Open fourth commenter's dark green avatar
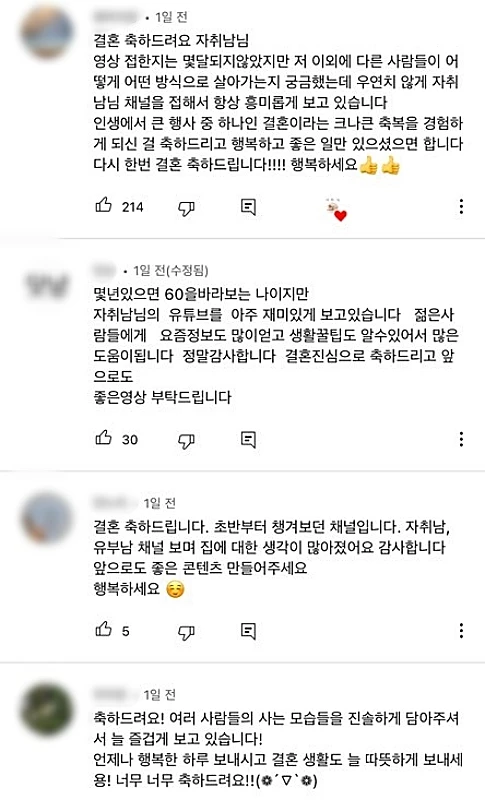 point(47,710)
